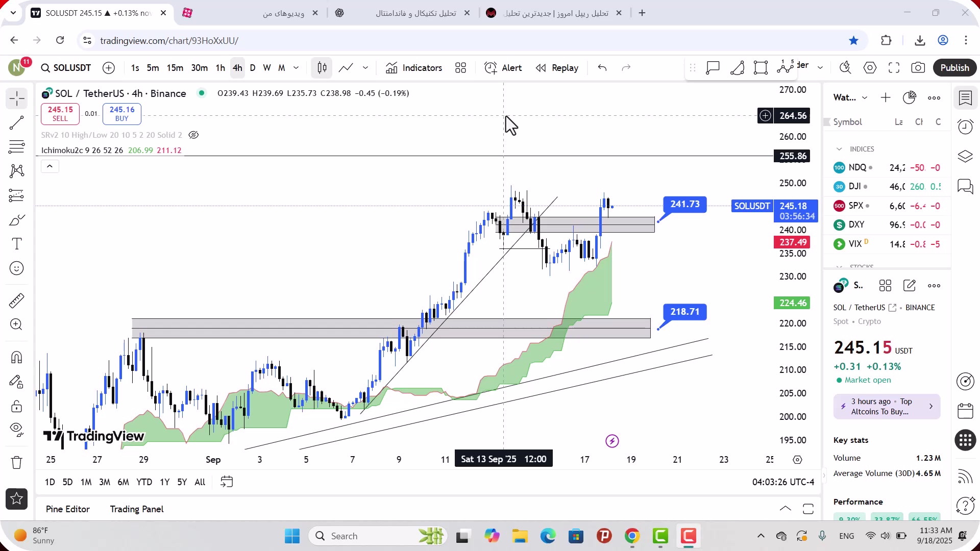Open the Pine Editor panel
The image size is (980, 551).
pos(68,509)
